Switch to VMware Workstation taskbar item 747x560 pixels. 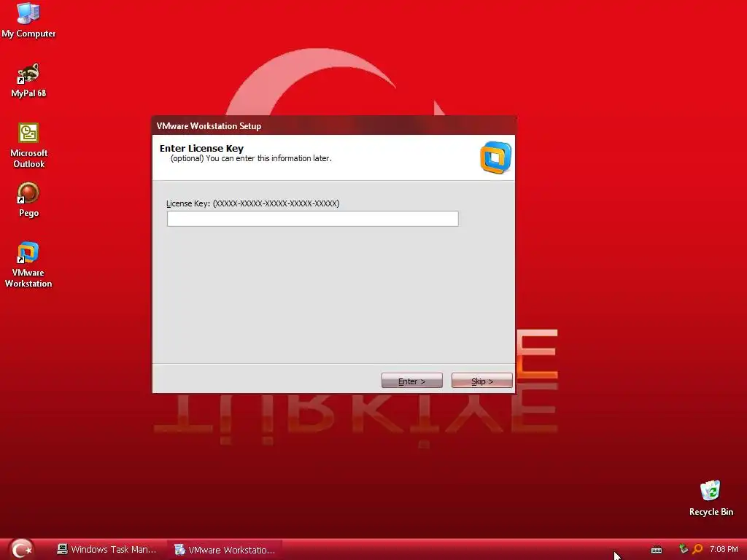point(225,550)
